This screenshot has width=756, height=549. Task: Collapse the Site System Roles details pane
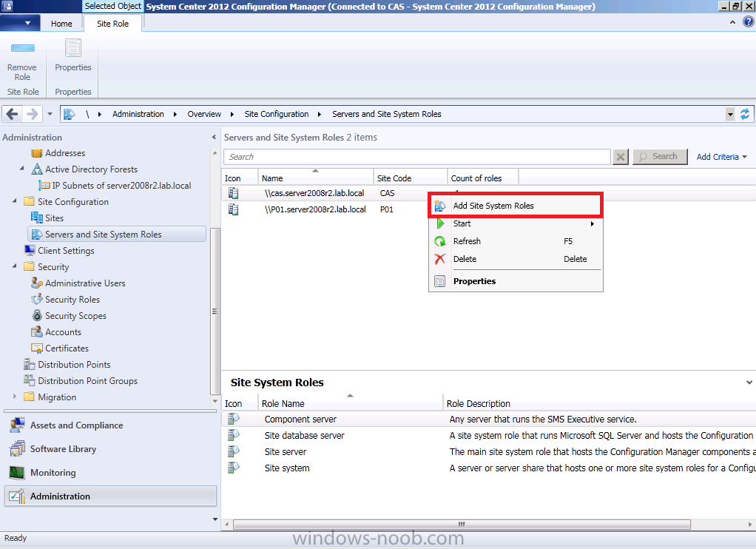click(x=749, y=383)
